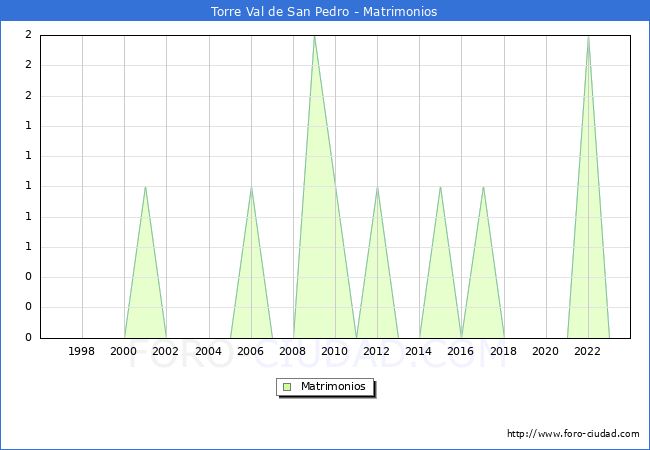Click the 2009 peak in the chart
Viewport: 650px width, 450px height.
point(314,37)
